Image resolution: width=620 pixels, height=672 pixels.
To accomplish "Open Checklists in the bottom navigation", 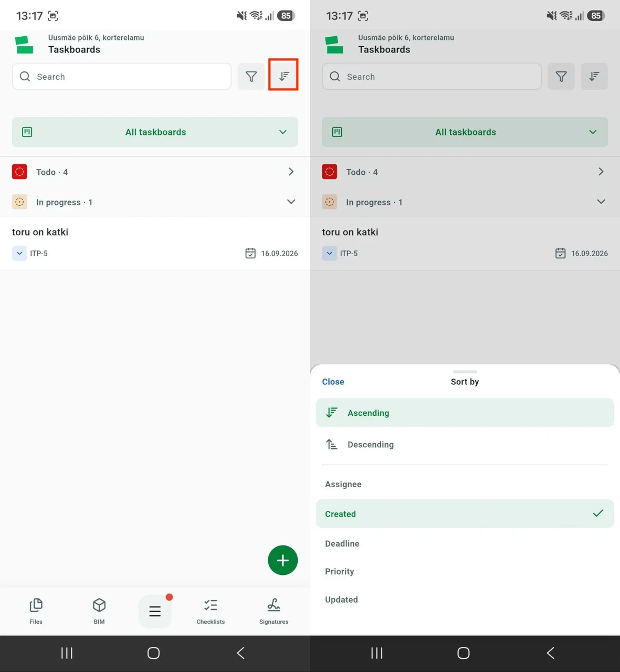I will click(x=211, y=611).
